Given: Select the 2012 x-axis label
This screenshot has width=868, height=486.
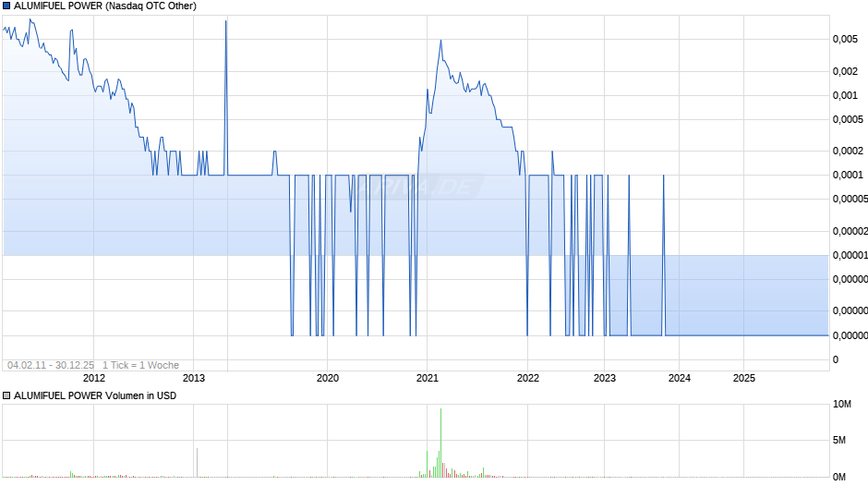Looking at the screenshot, I should click(93, 378).
